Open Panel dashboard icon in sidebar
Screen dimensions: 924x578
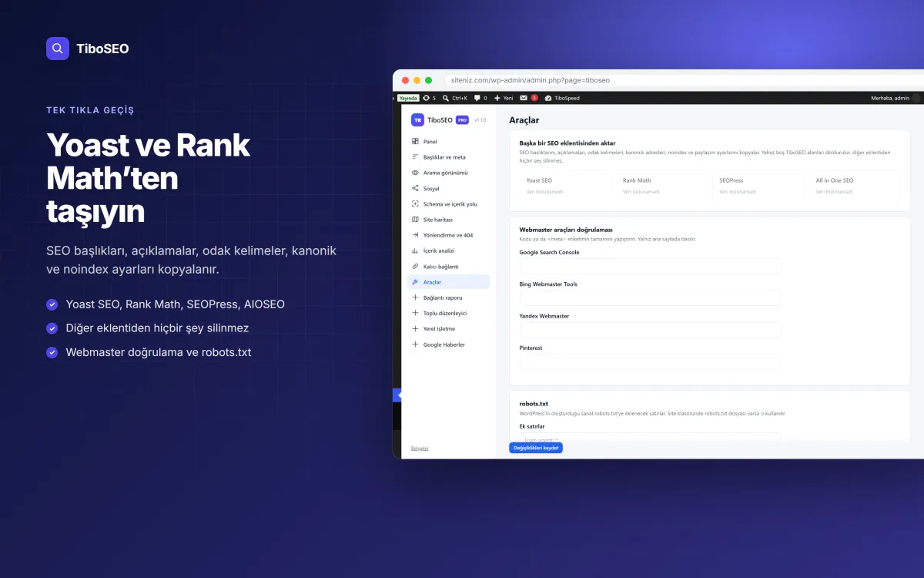pos(415,142)
